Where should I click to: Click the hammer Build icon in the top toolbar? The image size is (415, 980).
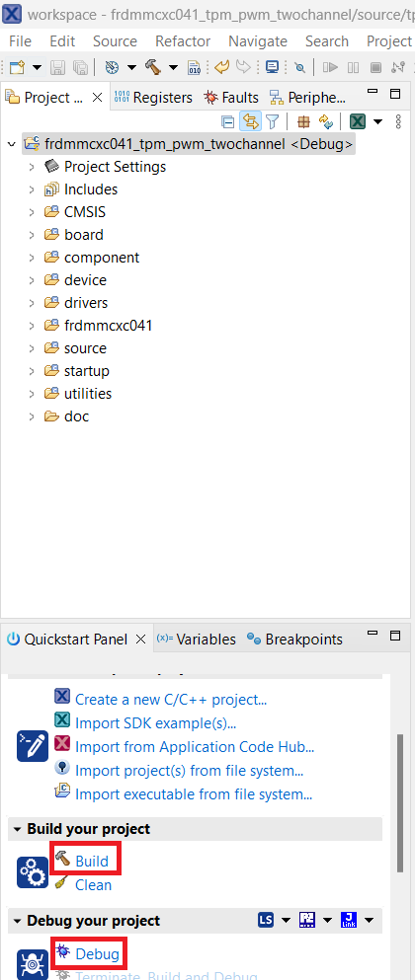[153, 67]
